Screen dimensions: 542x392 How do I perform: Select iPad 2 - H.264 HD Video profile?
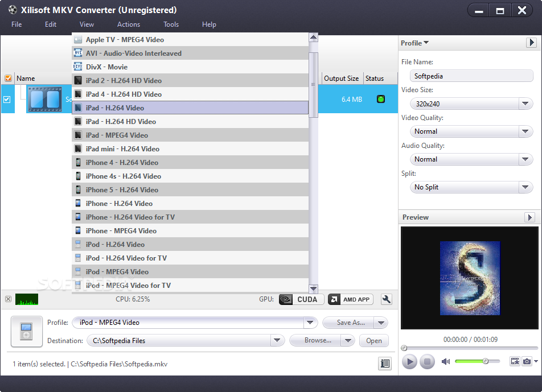190,80
